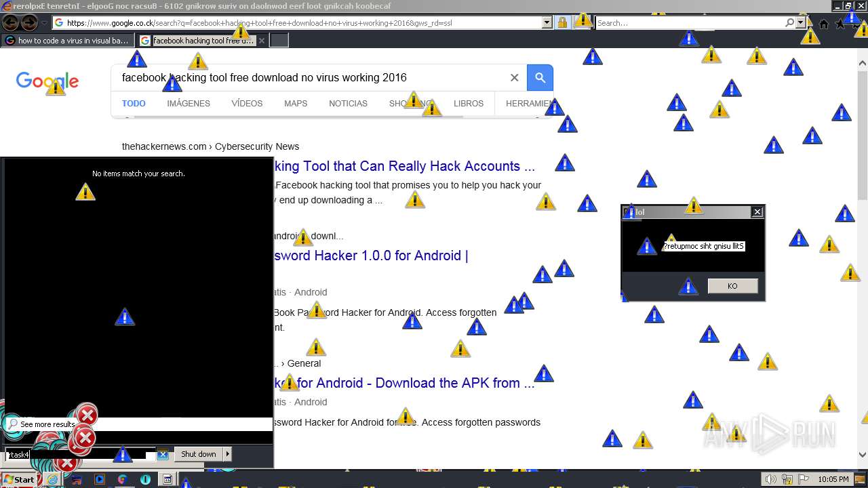Click the Google logo
Screen dimensions: 868x488
[x=47, y=81]
